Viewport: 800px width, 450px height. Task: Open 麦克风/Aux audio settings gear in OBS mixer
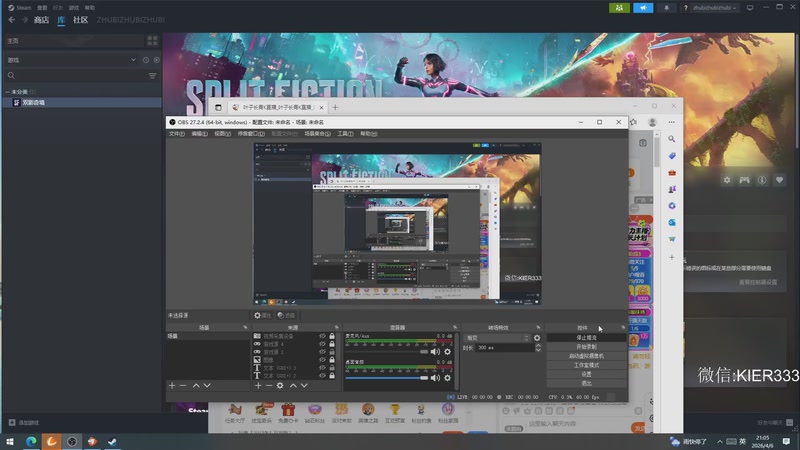447,352
